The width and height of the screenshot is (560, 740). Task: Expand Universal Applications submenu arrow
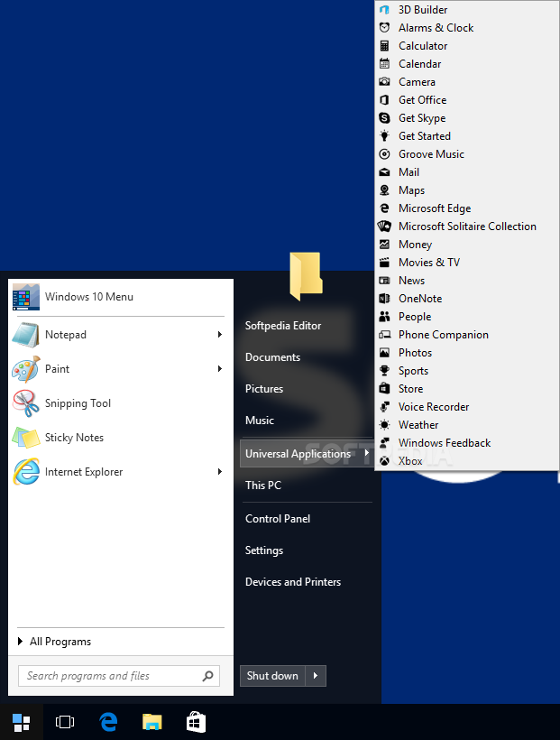[x=367, y=453]
